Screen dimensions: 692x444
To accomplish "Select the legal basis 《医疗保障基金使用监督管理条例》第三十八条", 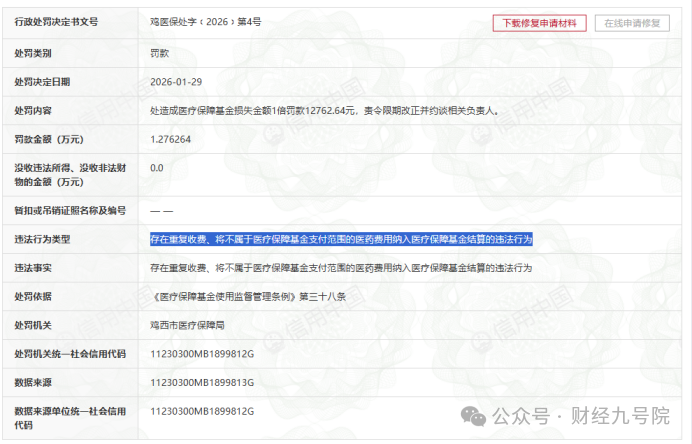I will (x=248, y=297).
